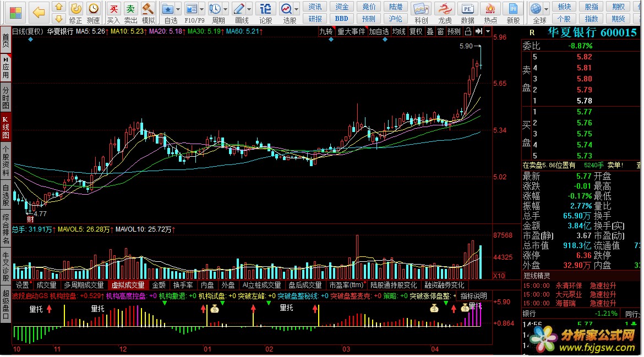Screen dimensions: 644x357
Task: Open the 卖出 sell order icon
Action: pos(130,13)
